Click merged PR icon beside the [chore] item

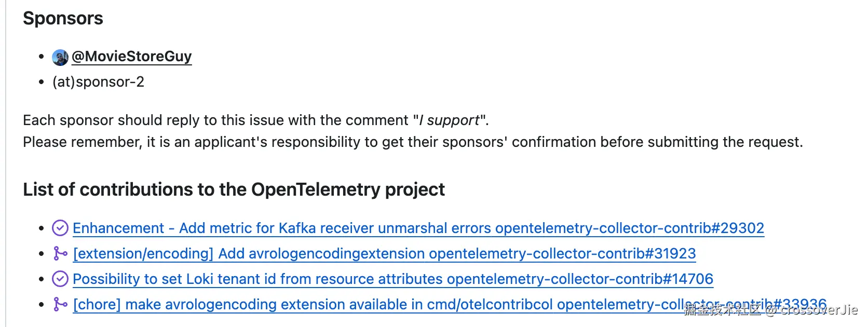[60, 304]
